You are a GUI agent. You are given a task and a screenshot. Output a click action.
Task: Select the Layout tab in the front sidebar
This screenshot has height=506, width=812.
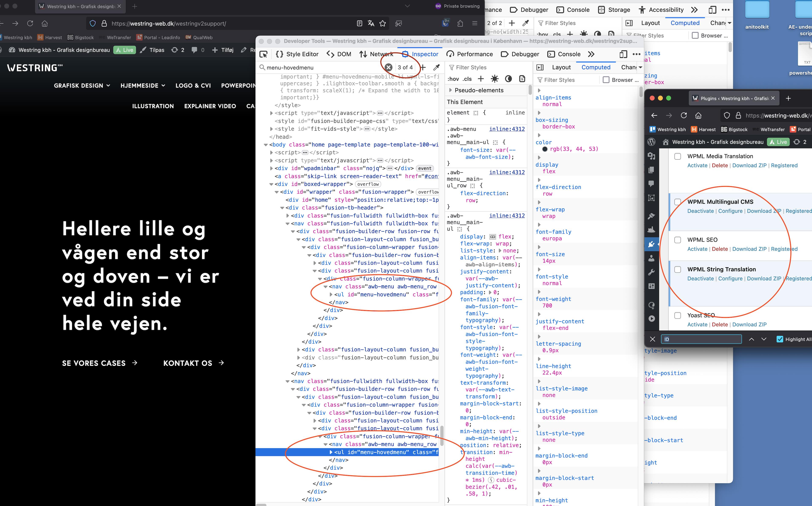point(561,67)
